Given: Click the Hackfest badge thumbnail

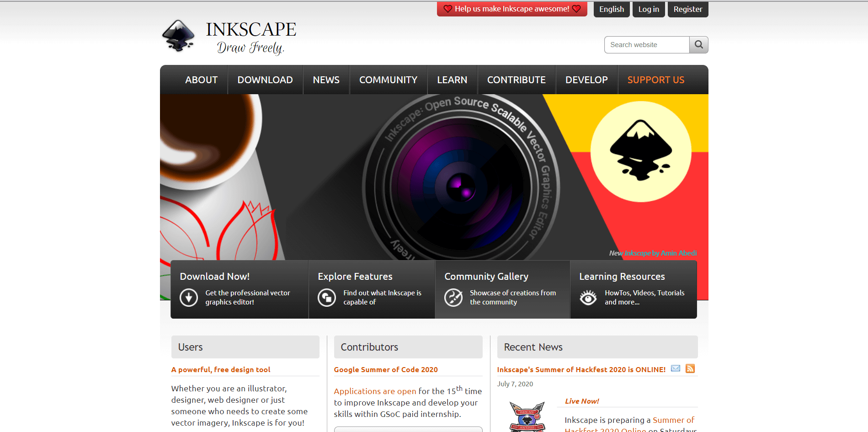Looking at the screenshot, I should point(527,416).
